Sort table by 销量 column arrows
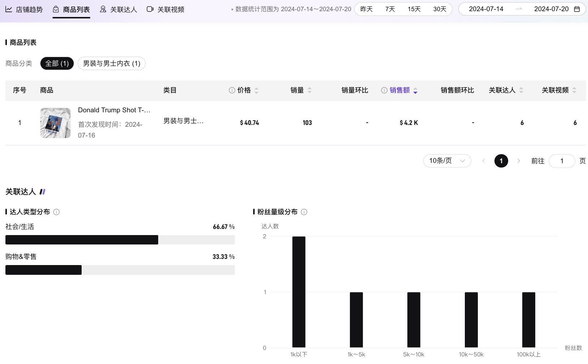This screenshot has height=364, width=588. pyautogui.click(x=310, y=90)
